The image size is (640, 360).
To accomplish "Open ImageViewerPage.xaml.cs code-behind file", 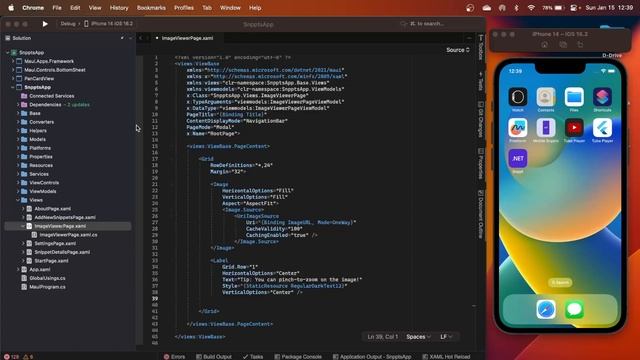I will [x=68, y=235].
